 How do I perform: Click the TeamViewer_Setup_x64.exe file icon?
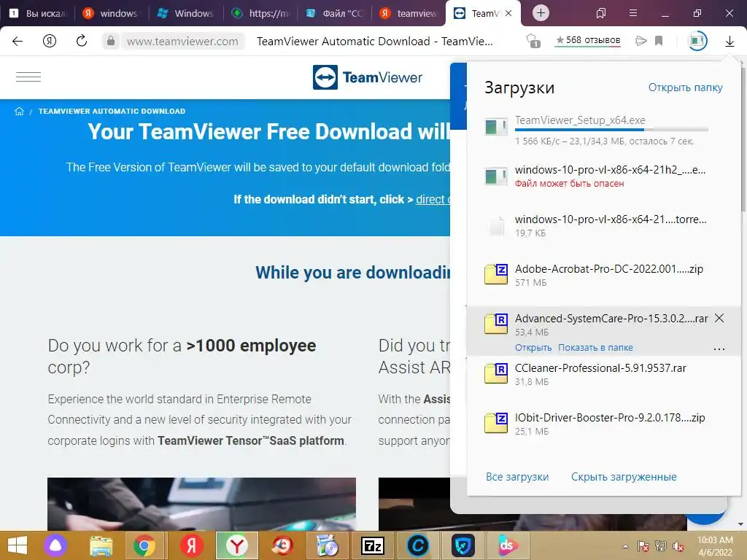[x=495, y=127]
